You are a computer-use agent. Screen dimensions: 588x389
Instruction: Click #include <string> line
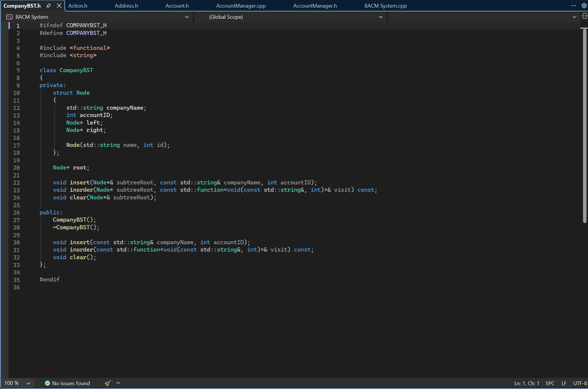point(68,55)
